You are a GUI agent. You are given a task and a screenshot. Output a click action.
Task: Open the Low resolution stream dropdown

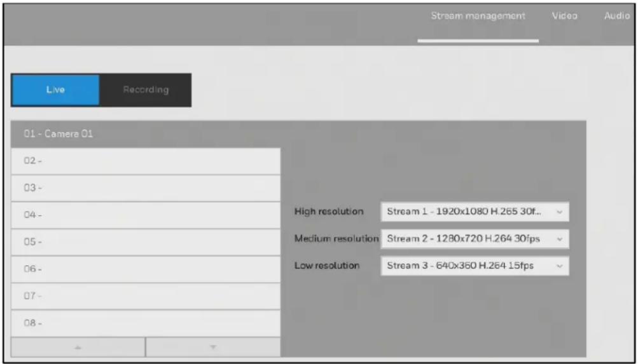[475, 266]
